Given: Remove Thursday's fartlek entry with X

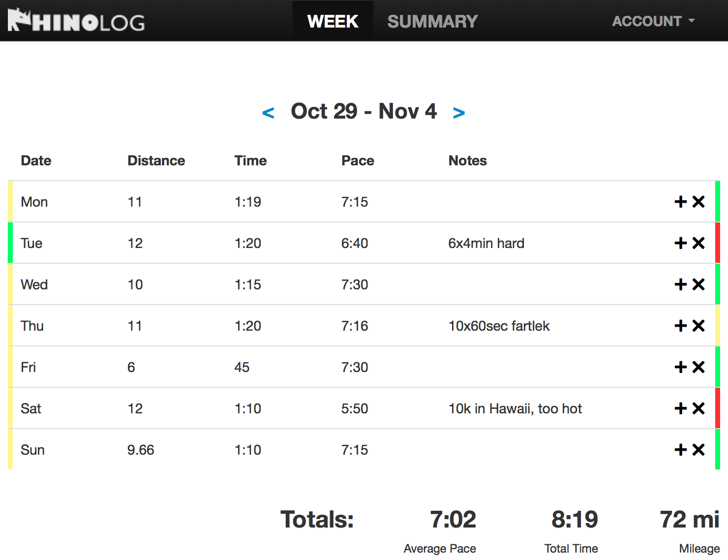Looking at the screenshot, I should pos(698,326).
